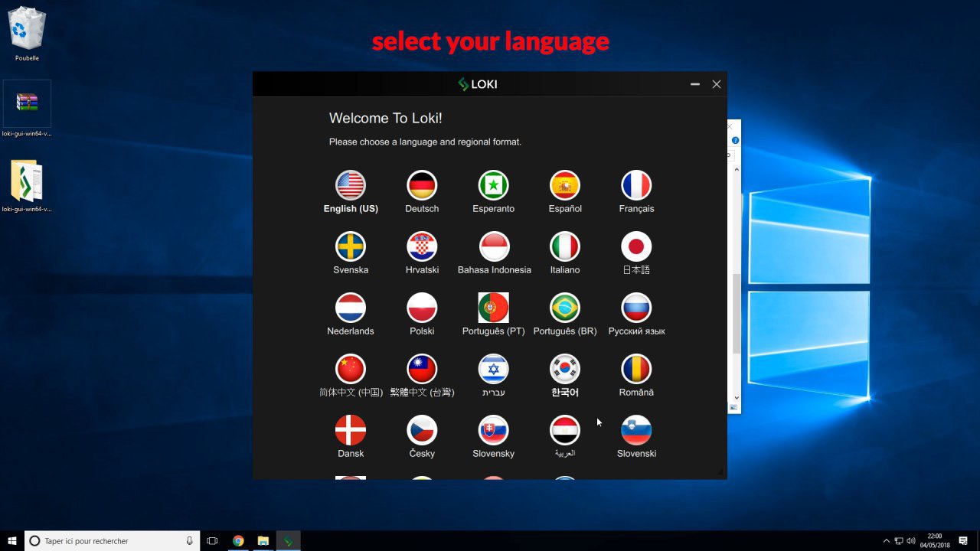Screen dimensions: 980x551
Task: Select the loki-gui-win64 archive file on desktop
Action: (27, 109)
